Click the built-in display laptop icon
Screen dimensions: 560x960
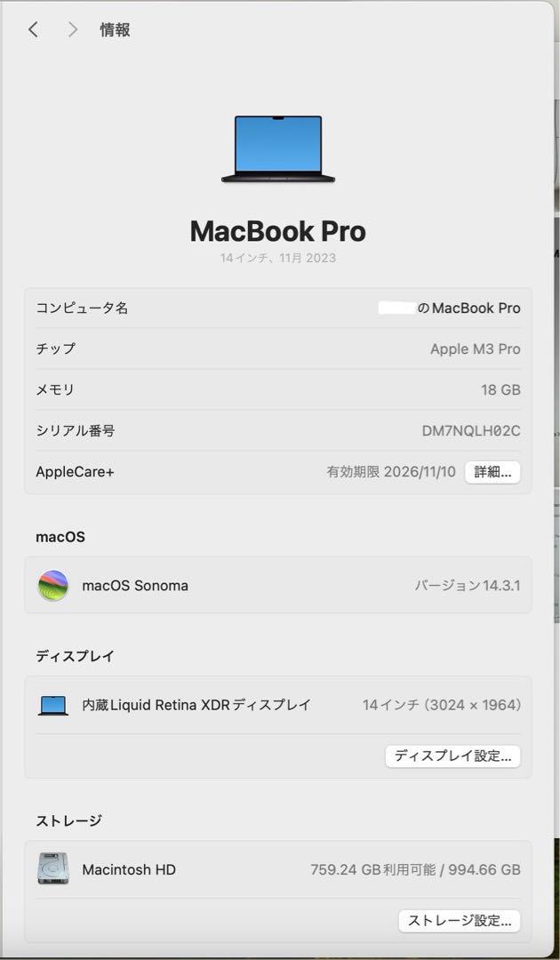(x=53, y=705)
